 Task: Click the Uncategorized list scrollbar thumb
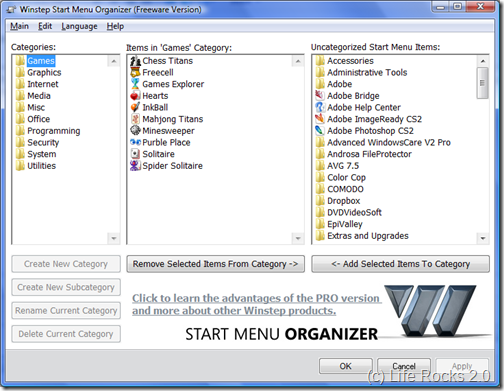(x=483, y=83)
